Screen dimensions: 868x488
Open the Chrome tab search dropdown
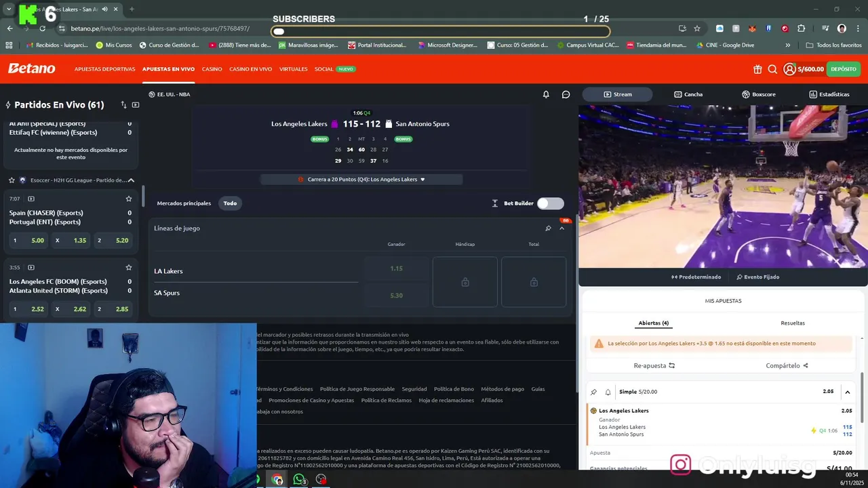(9, 9)
